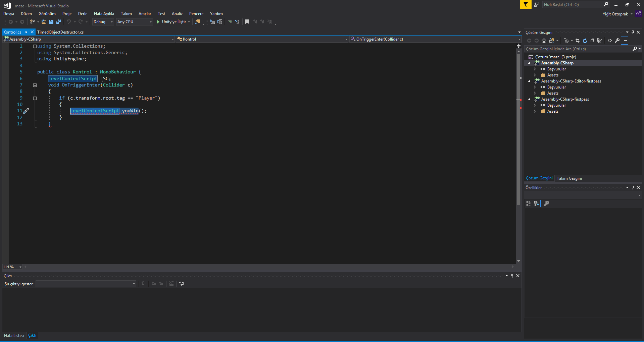Screen dimensions: 644x342
Task: Open the Şu çıktıyı göster dropdown
Action: (x=86, y=284)
